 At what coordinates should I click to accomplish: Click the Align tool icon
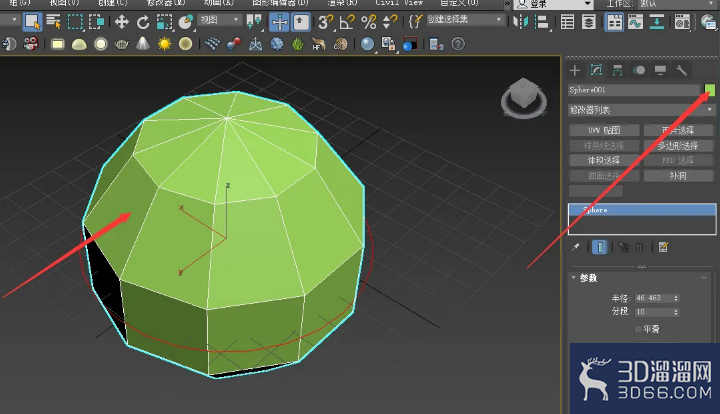tap(542, 22)
